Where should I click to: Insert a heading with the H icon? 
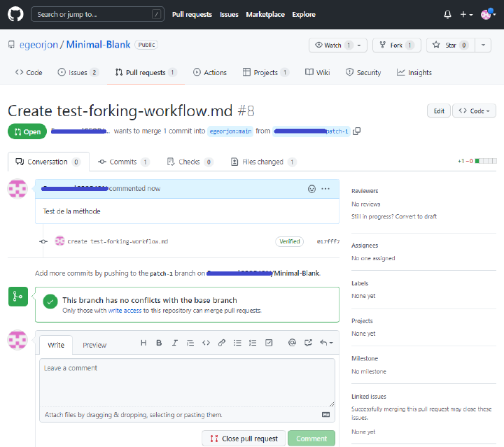[x=143, y=343]
